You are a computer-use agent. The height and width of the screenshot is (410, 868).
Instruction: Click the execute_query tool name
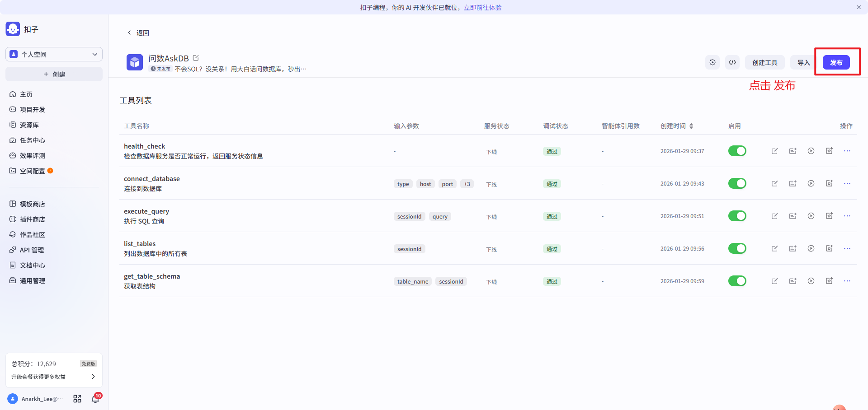tap(146, 211)
